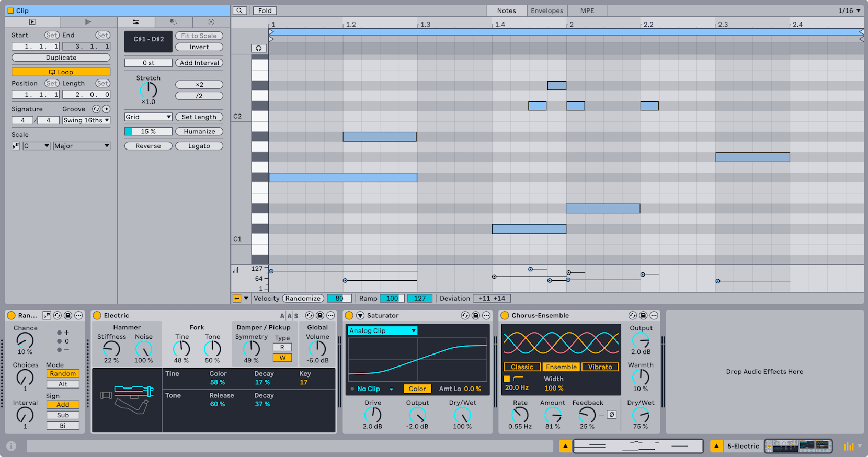The height and width of the screenshot is (457, 868).
Task: Click the Electric device options ellipsis icon
Action: point(330,315)
